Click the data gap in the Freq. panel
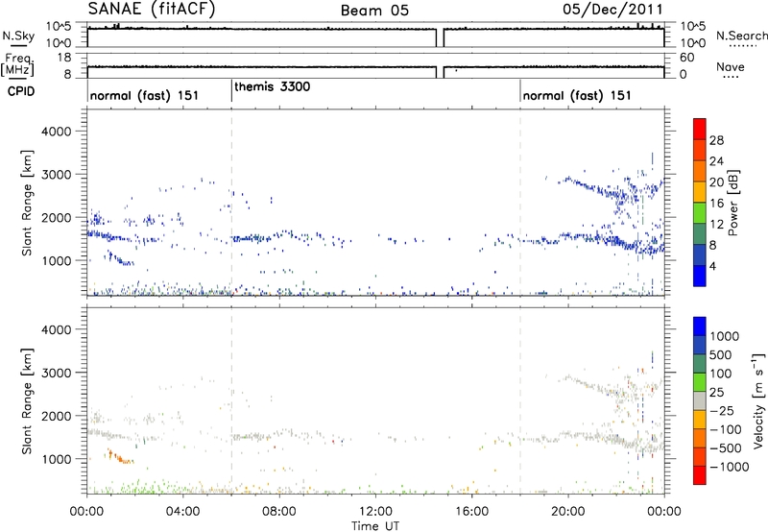This screenshot has height=532, width=768. click(x=440, y=72)
